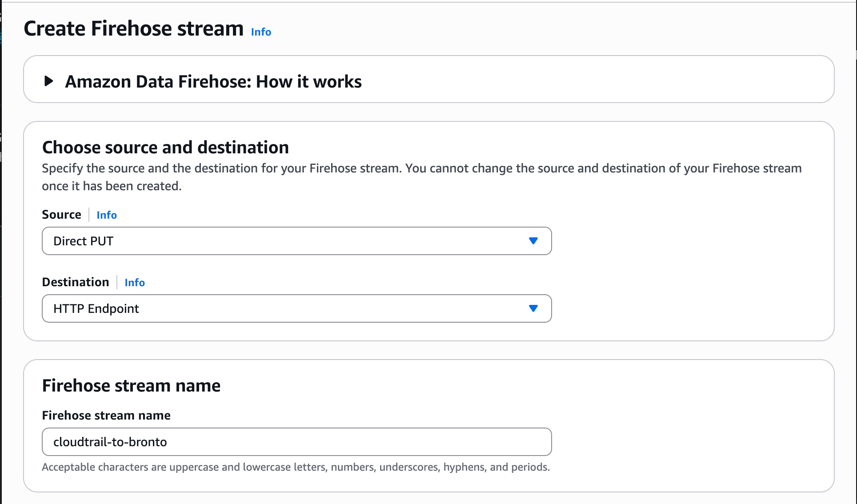Screen dimensions: 857x504
Task: Click Info link next to Source label
Action: (107, 215)
